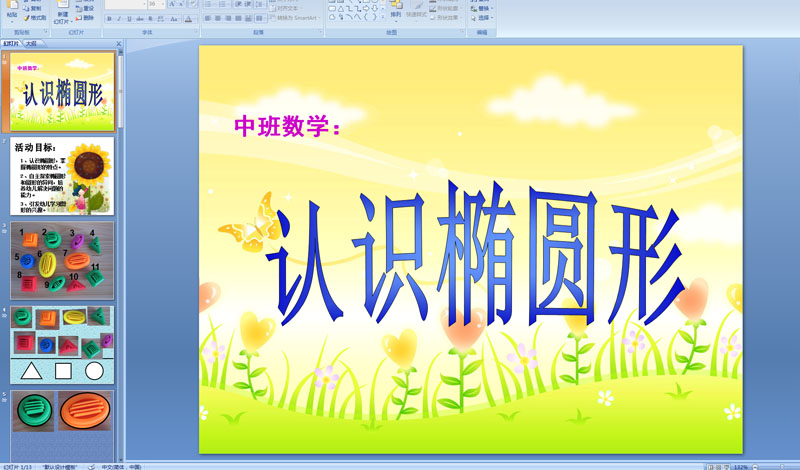Click Slide Sorter view button
Viewport: 800px width, 470px height.
click(x=718, y=467)
